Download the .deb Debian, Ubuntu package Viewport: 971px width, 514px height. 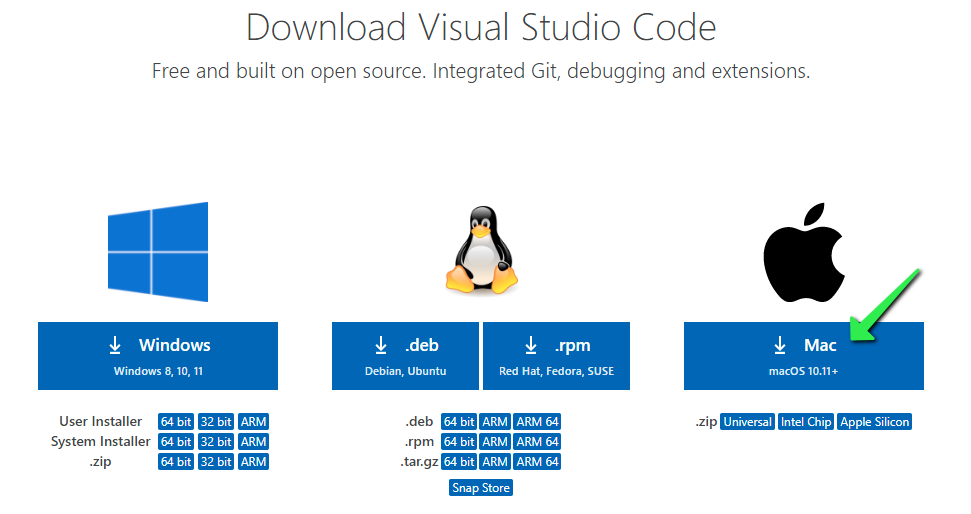[405, 356]
